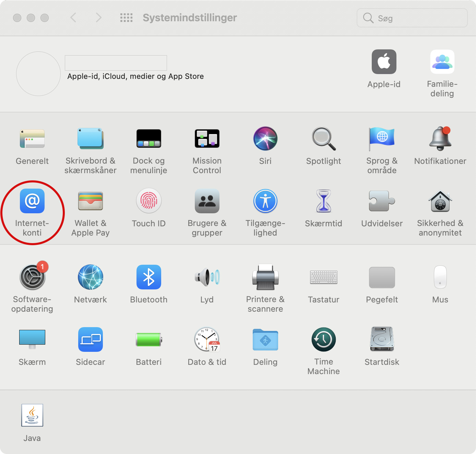This screenshot has width=476, height=454.
Task: Open the Internet-konti pane
Action: 32,201
